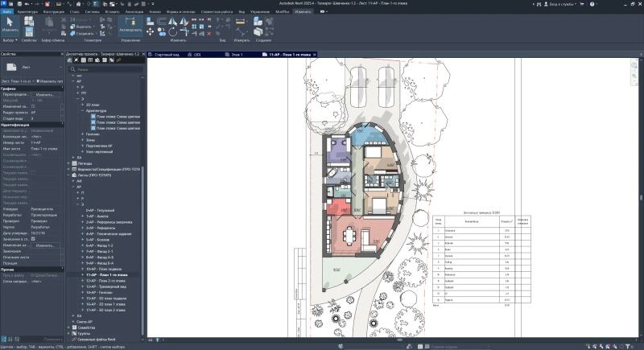644x350 pixels.
Task: Click the Изменить... button next to Переопределе...
Action: click(46, 94)
